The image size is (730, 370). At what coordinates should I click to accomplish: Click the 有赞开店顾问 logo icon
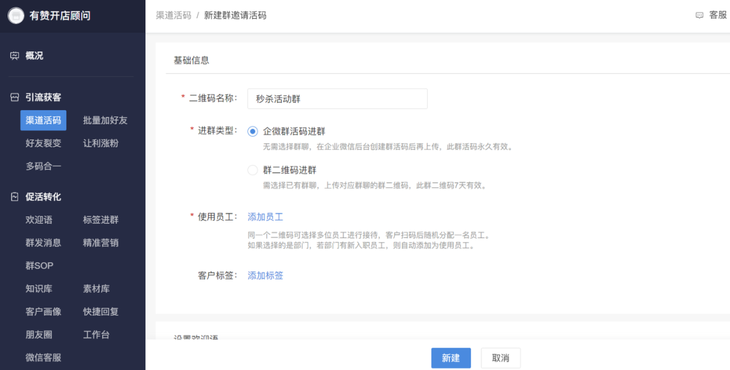click(16, 16)
